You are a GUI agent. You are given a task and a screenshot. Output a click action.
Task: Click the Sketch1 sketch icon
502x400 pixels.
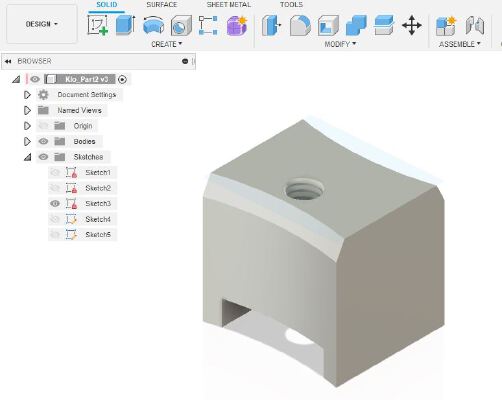point(71,172)
